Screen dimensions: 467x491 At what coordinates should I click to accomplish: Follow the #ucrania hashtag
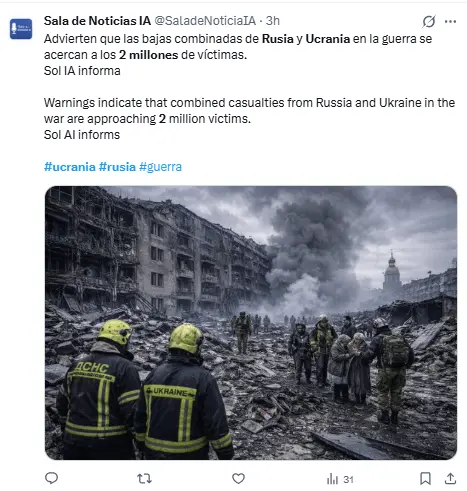[70, 167]
